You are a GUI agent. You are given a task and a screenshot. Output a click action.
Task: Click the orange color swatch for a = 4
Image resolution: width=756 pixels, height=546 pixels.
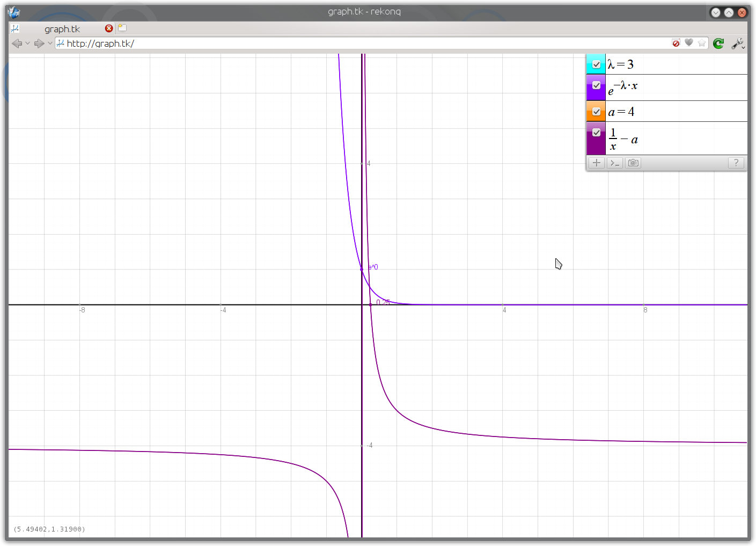point(596,111)
